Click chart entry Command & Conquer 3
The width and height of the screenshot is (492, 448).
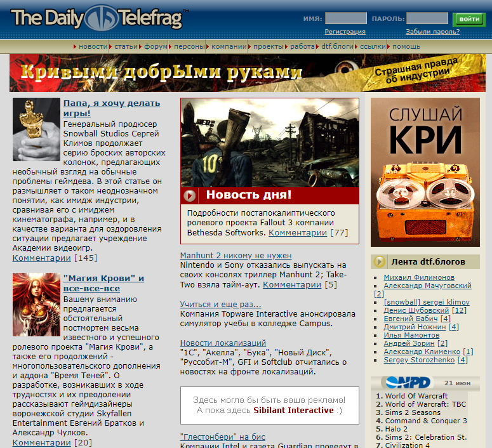426,421
